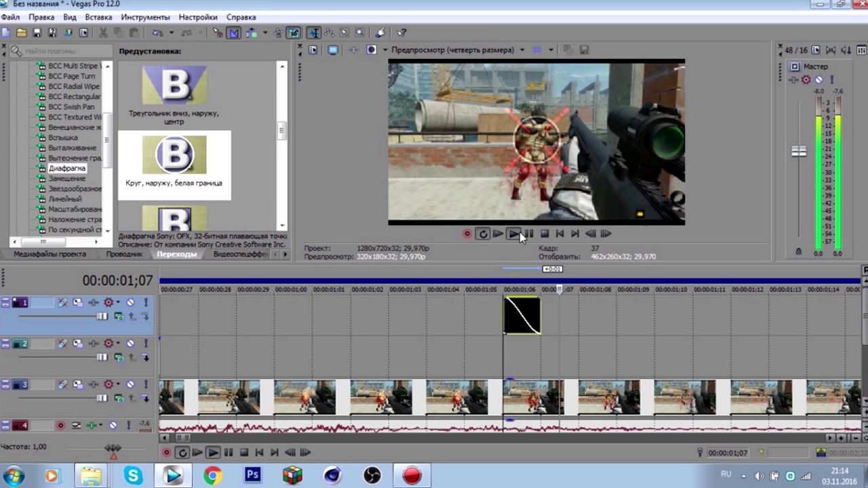Open Track FX on video track 3

(93, 384)
